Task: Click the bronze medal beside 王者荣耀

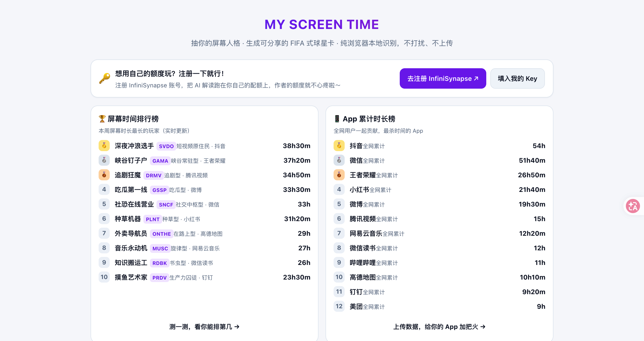Action: (339, 175)
